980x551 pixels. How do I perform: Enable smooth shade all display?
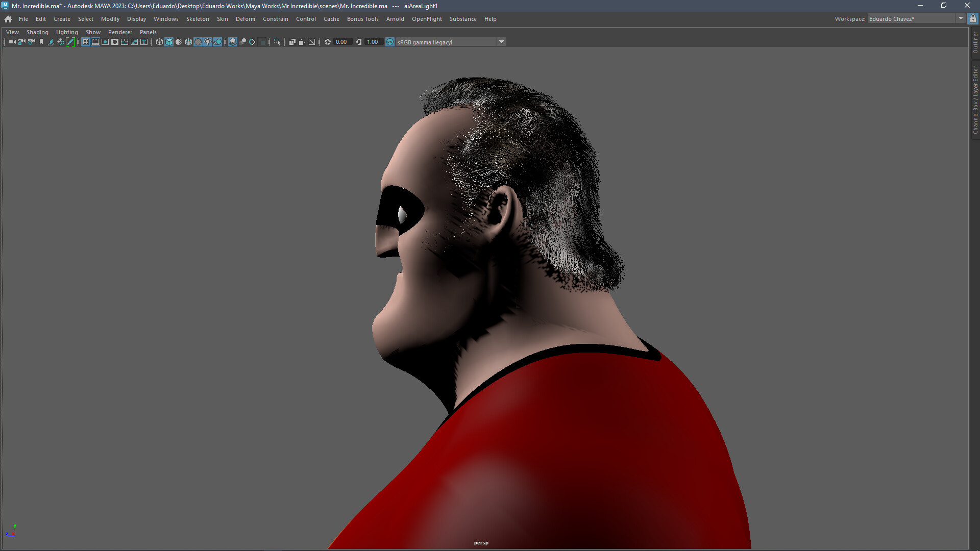coord(168,42)
